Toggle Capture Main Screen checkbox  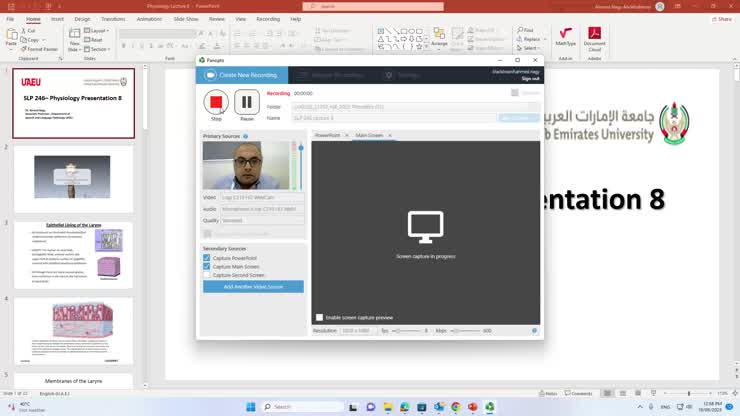tap(207, 266)
